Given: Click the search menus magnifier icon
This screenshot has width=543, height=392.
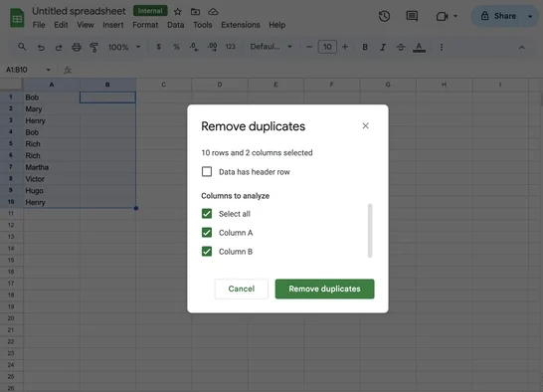Looking at the screenshot, I should tap(22, 47).
